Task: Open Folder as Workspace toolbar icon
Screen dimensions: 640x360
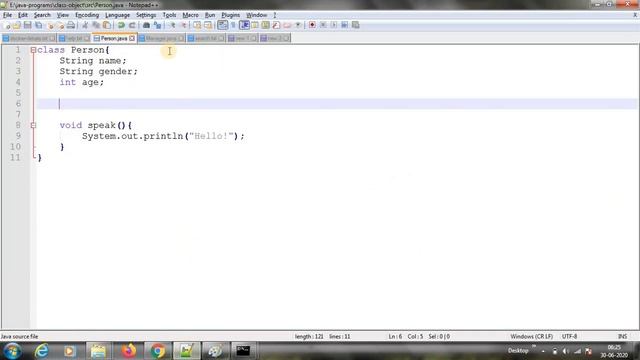Action: click(287, 25)
